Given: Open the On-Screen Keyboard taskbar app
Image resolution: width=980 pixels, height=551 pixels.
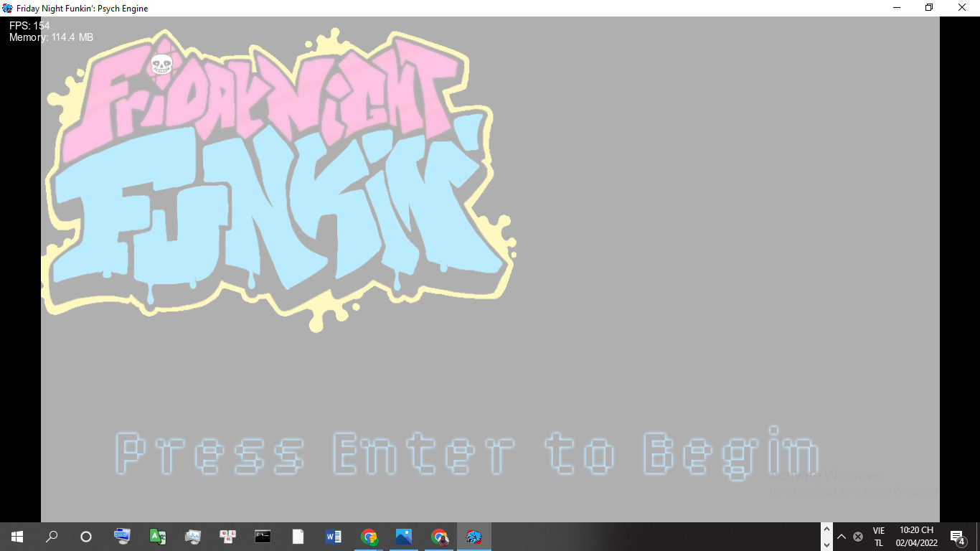Looking at the screenshot, I should pos(122,537).
